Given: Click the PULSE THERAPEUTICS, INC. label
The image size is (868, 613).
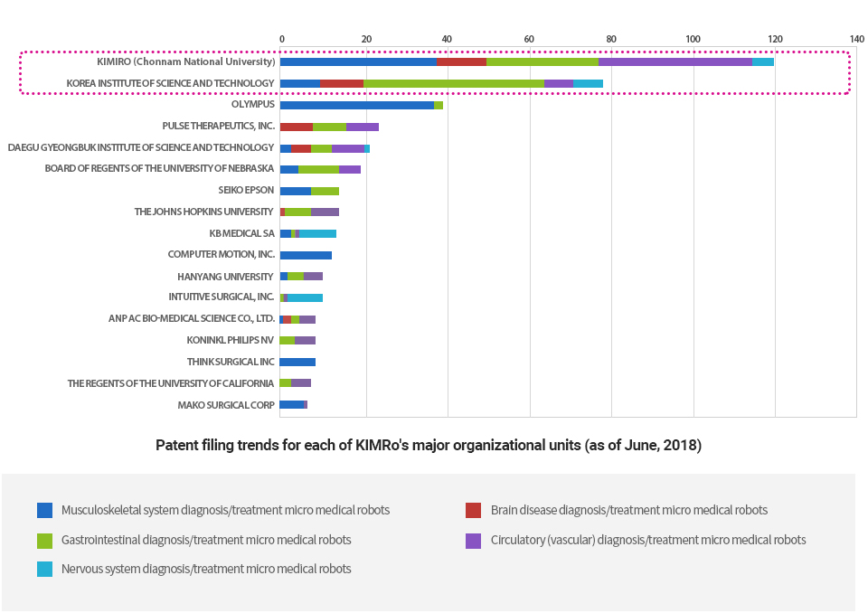Looking at the screenshot, I should [x=219, y=126].
